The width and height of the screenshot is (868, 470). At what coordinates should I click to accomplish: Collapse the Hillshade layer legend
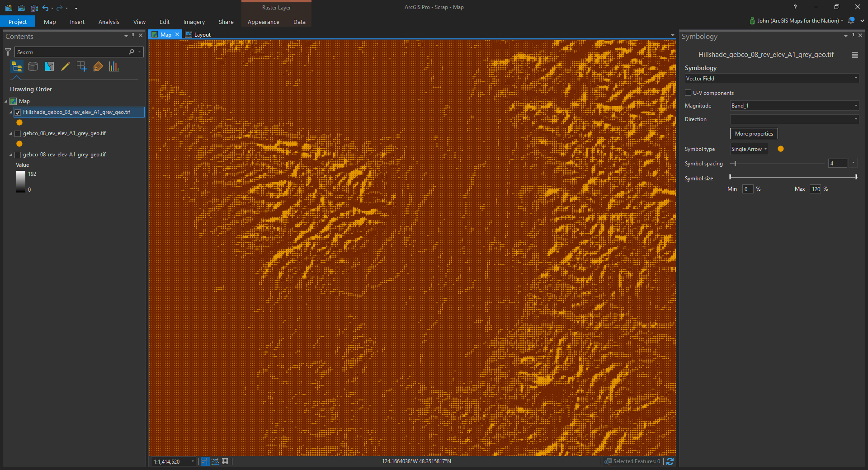tap(11, 112)
